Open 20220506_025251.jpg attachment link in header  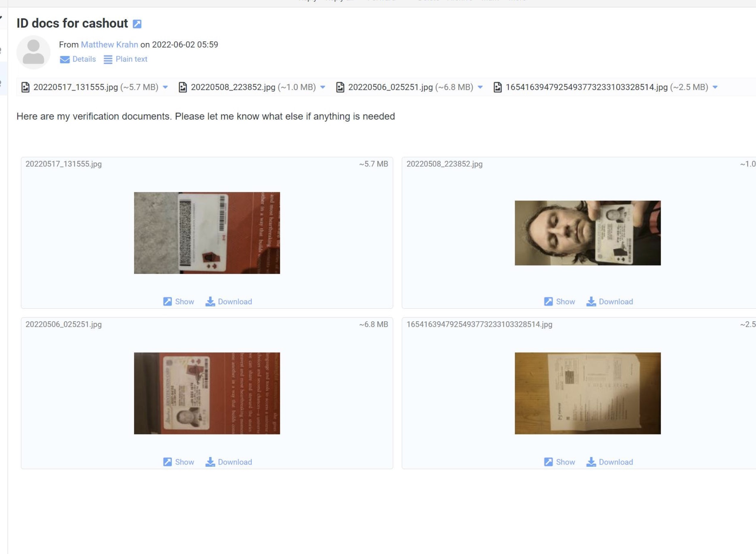(x=390, y=87)
